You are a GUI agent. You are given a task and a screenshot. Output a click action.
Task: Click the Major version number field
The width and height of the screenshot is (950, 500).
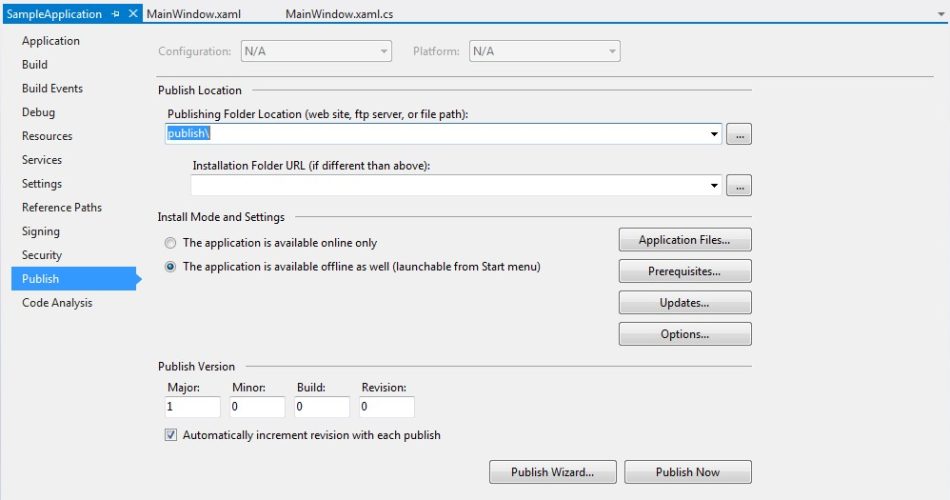[192, 407]
